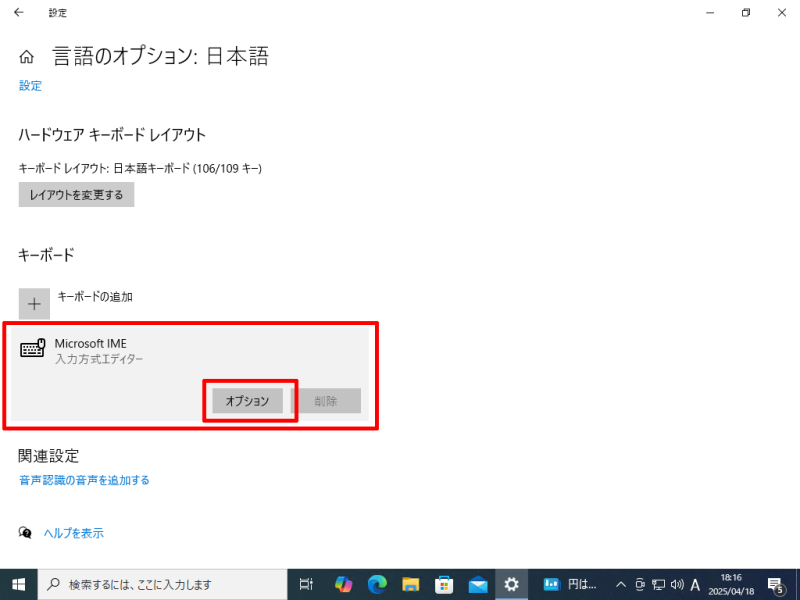This screenshot has height=600, width=800.
Task: Launch Copilot from the taskbar
Action: (343, 585)
